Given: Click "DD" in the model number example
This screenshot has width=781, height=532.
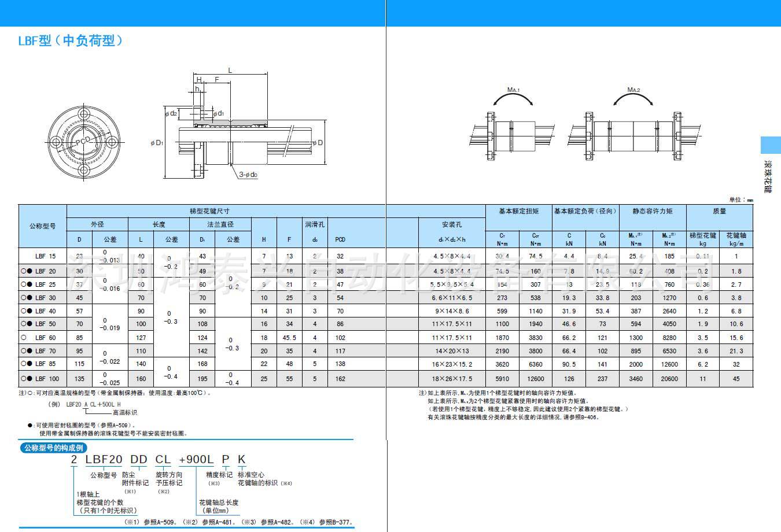Looking at the screenshot, I should coord(139,460).
